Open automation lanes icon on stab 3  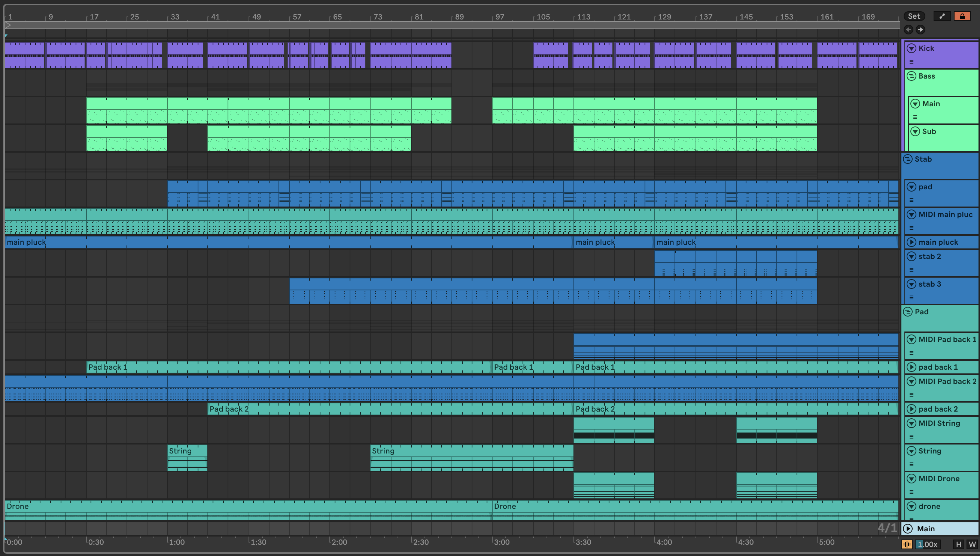click(x=911, y=297)
